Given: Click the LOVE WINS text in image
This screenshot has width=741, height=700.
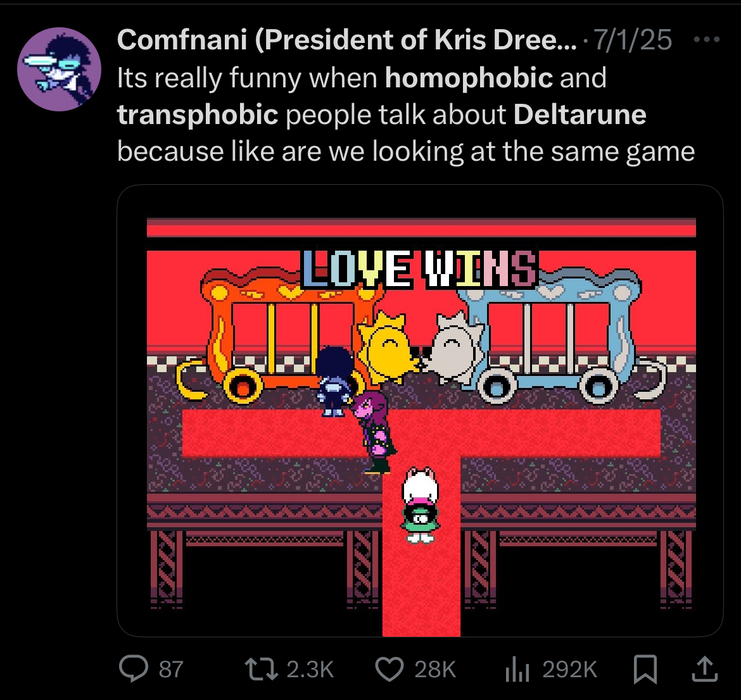Looking at the screenshot, I should (x=419, y=269).
